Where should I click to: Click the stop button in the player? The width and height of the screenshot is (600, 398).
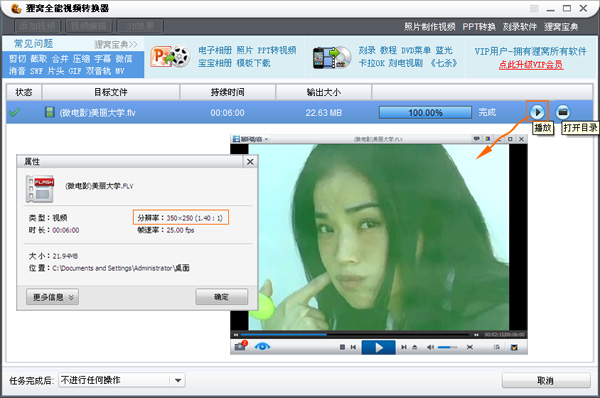(x=342, y=347)
